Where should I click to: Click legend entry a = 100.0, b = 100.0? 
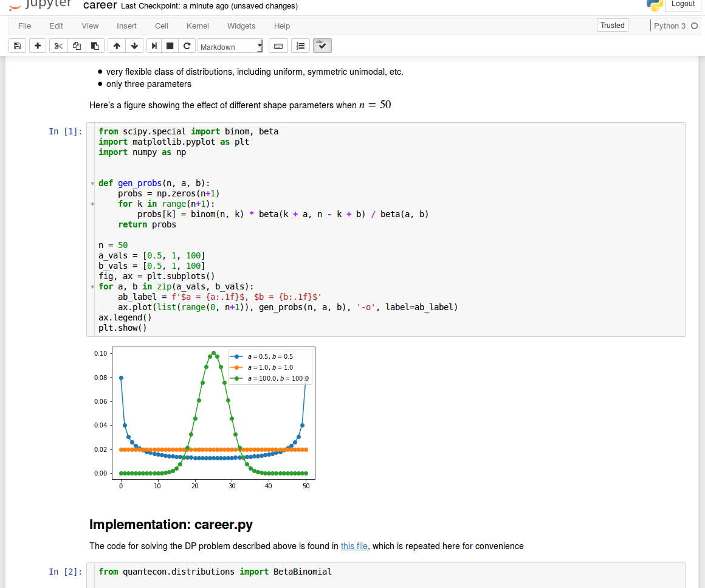coord(269,378)
